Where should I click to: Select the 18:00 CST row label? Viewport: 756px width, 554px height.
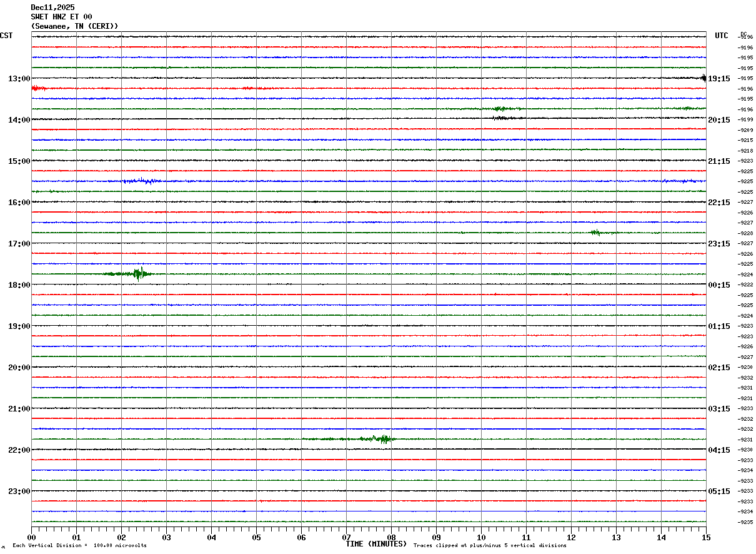point(19,285)
